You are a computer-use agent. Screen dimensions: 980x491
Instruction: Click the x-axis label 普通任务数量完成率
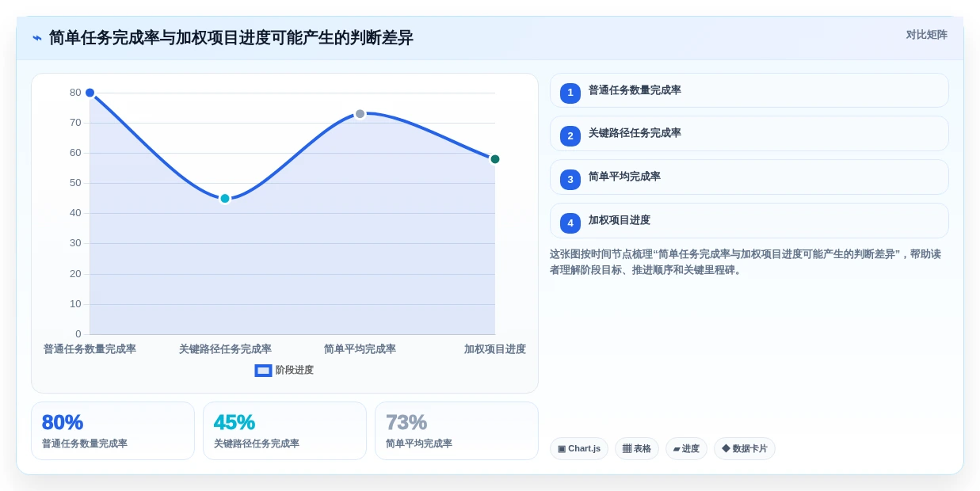tap(90, 349)
